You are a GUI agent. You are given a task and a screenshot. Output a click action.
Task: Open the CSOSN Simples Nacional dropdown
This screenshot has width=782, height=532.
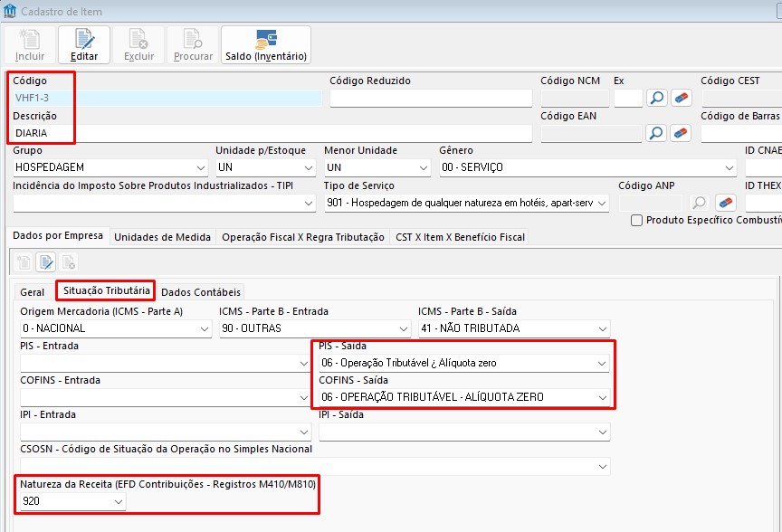coord(603,467)
